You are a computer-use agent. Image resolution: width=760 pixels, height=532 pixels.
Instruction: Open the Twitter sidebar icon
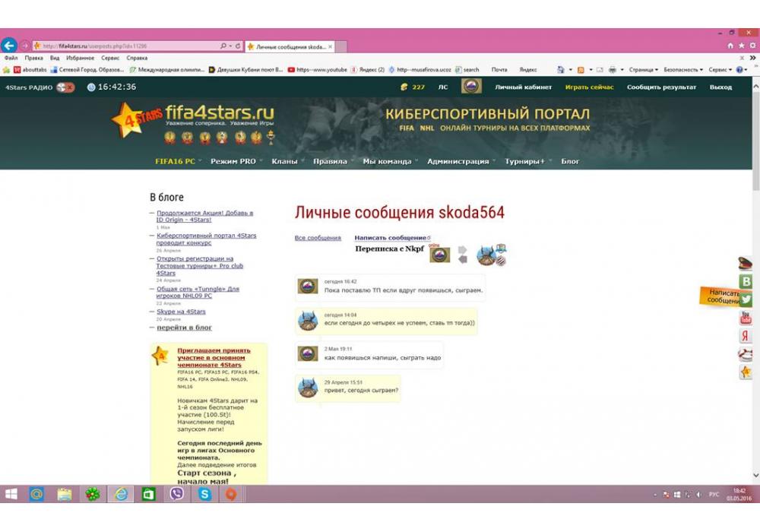click(746, 299)
